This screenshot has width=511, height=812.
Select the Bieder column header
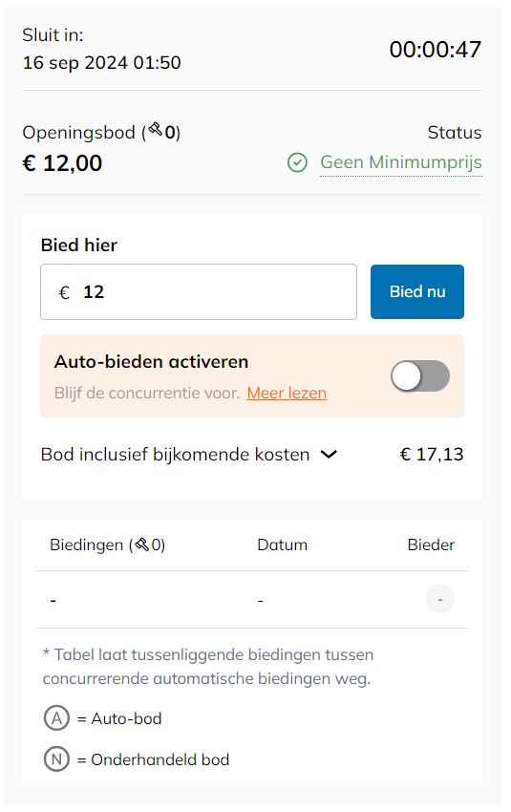[431, 545]
